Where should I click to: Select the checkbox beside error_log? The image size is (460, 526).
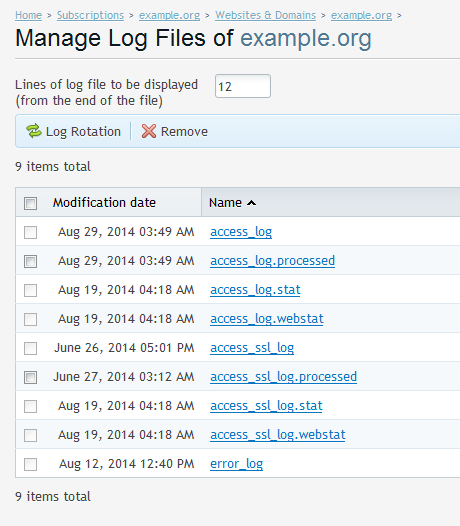[x=31, y=464]
